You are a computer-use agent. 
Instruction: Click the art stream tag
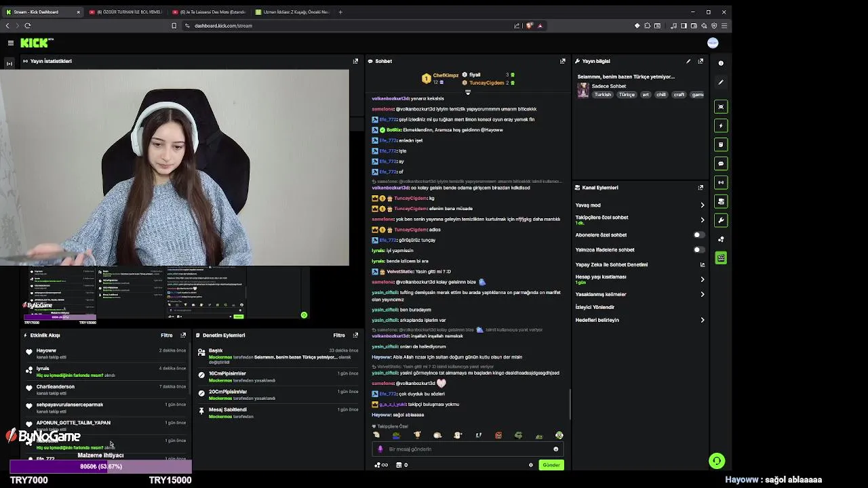[646, 95]
